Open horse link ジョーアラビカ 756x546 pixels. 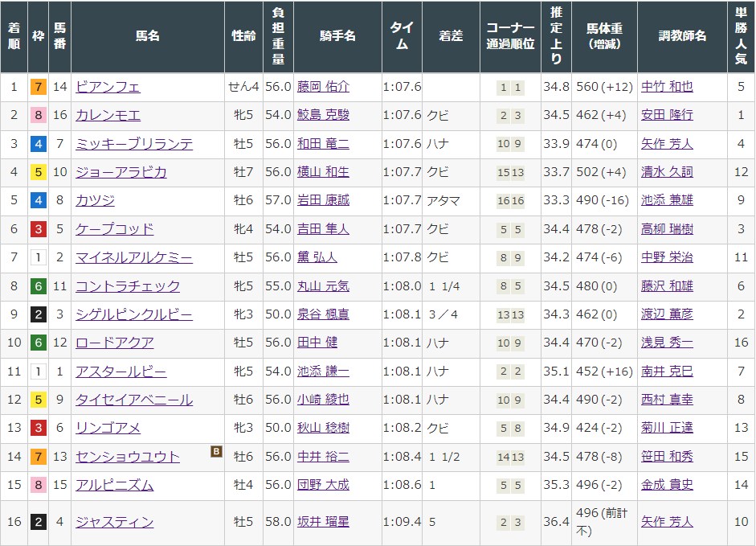tap(121, 172)
